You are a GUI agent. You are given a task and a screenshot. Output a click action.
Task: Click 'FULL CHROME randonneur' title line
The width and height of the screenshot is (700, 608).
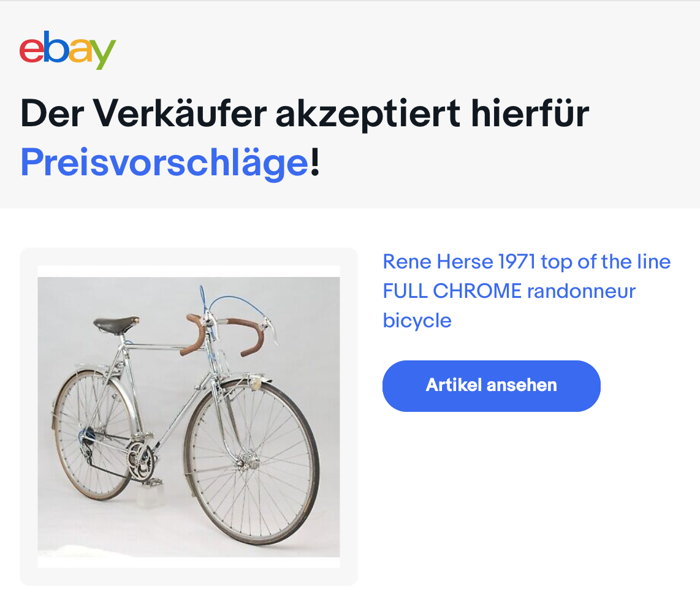coord(509,291)
